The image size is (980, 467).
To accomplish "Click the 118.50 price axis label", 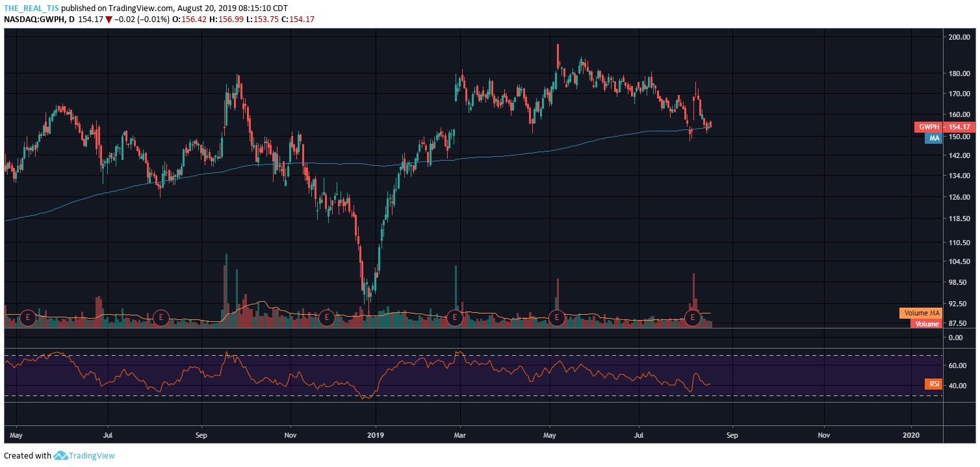I will point(959,219).
